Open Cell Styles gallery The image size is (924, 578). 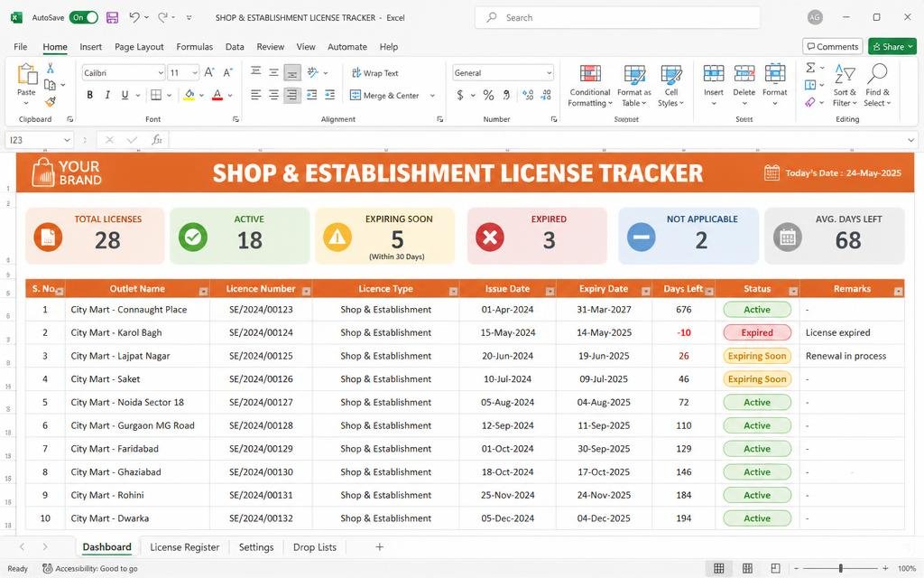[x=671, y=86]
